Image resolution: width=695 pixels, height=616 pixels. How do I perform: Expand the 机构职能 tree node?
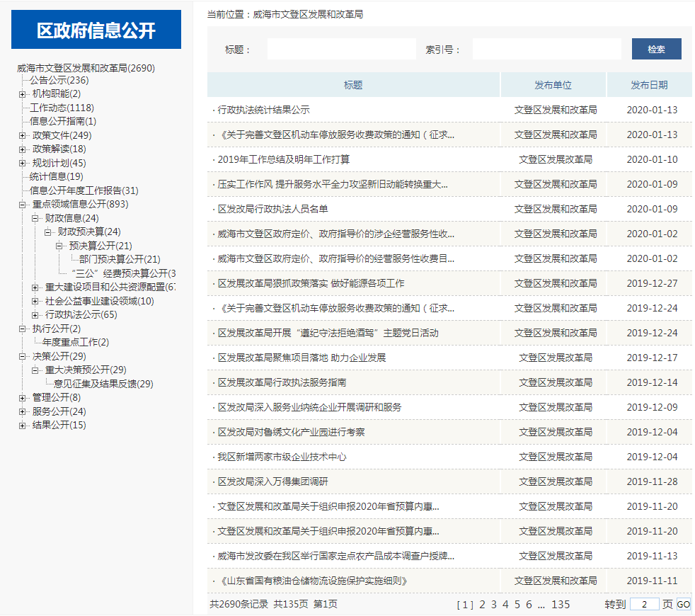23,94
